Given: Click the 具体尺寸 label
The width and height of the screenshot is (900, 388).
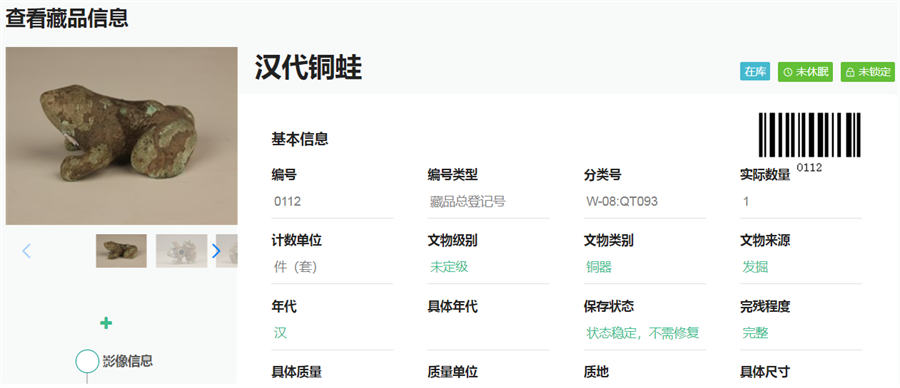Looking at the screenshot, I should [x=765, y=372].
